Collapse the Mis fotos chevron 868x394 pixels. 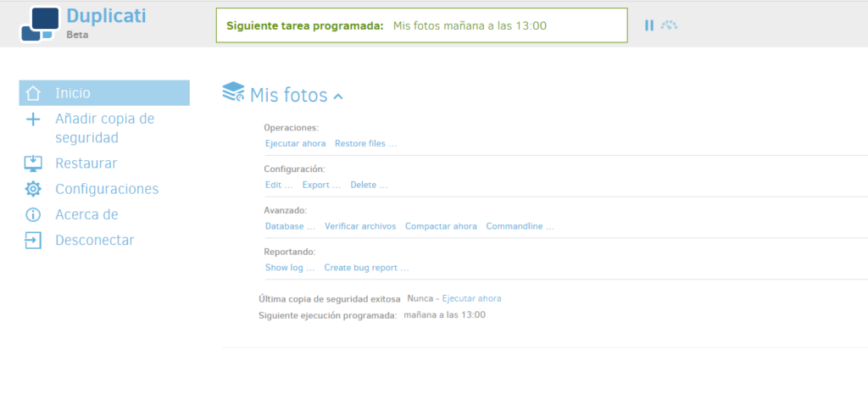(338, 97)
